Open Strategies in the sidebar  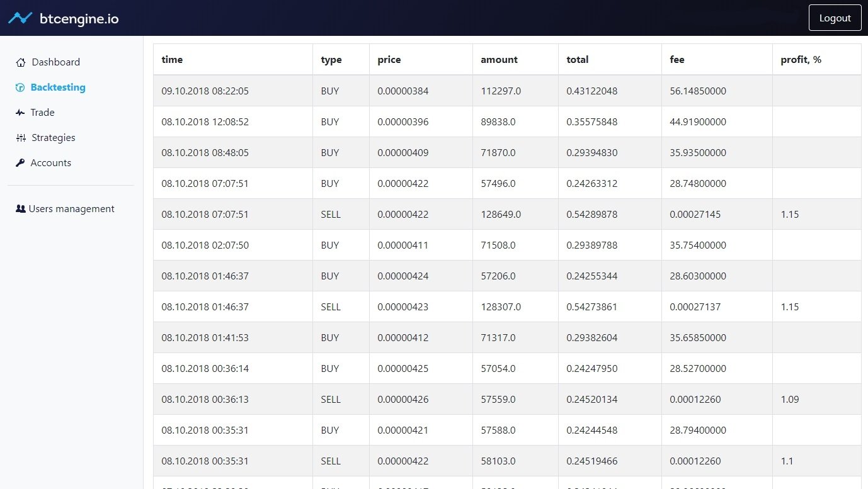53,138
